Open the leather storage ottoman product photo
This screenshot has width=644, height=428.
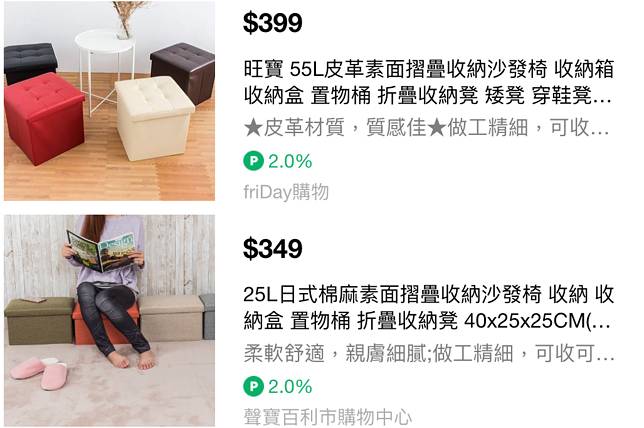pyautogui.click(x=109, y=101)
